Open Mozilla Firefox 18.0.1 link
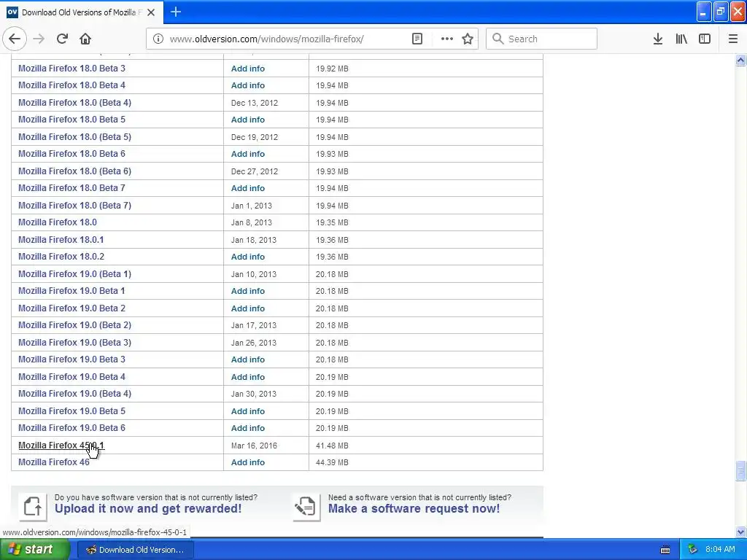 [61, 239]
